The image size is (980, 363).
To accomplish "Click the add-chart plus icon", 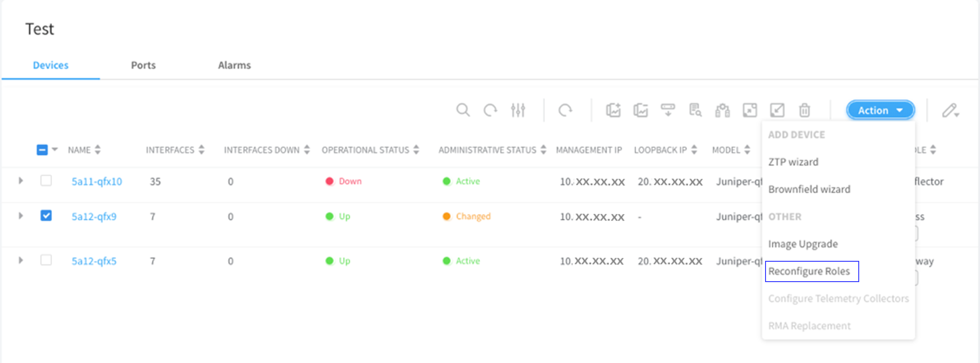I will point(613,110).
